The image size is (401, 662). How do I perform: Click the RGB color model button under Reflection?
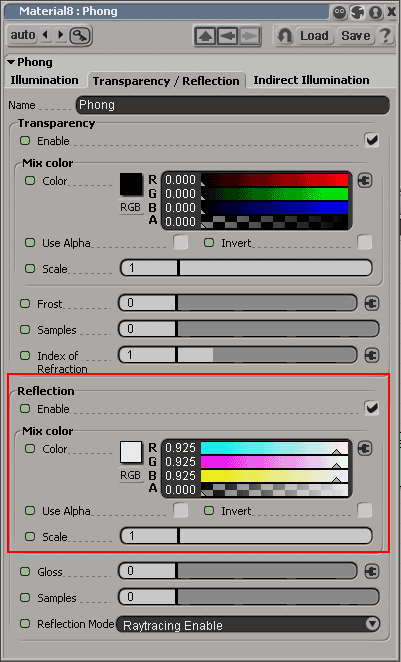click(131, 475)
